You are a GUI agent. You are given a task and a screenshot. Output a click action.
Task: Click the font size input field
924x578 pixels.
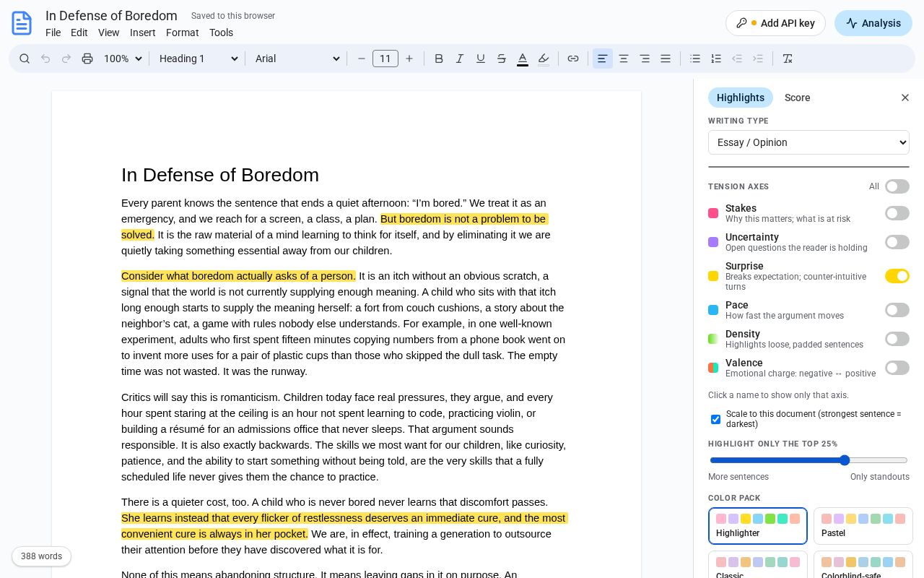(385, 59)
